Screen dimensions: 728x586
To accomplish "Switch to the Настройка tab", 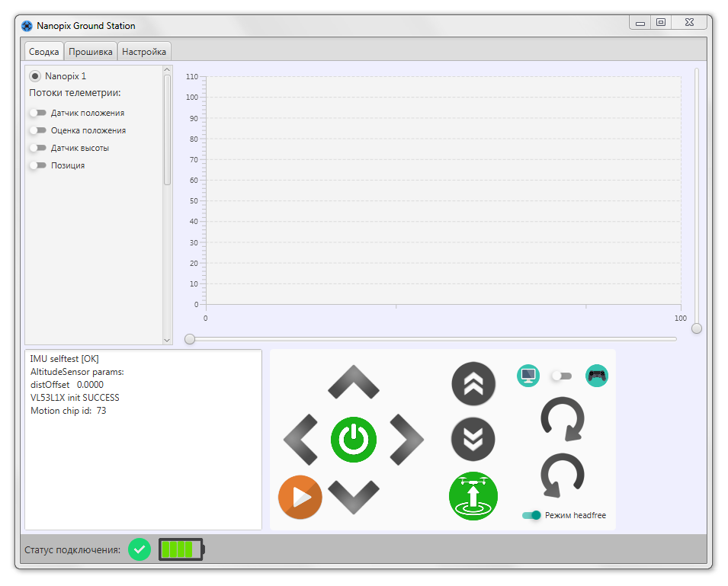I will click(x=144, y=52).
